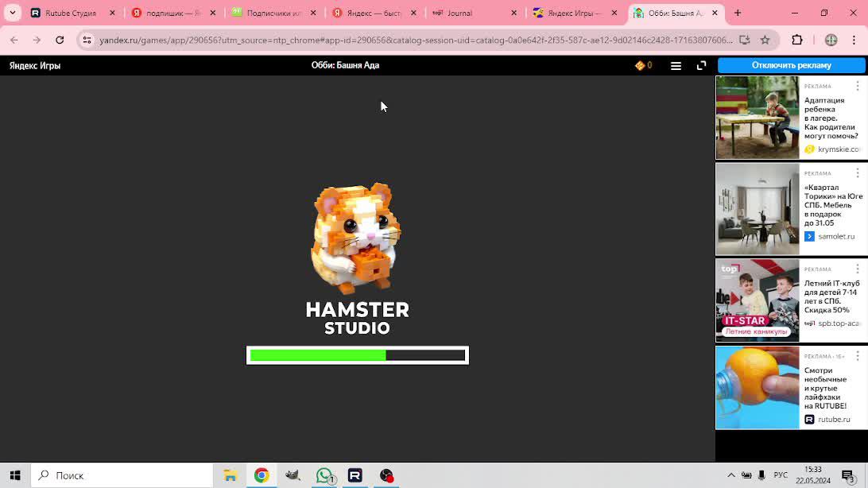
Task: Bookmark this page with star icon
Action: (x=765, y=40)
